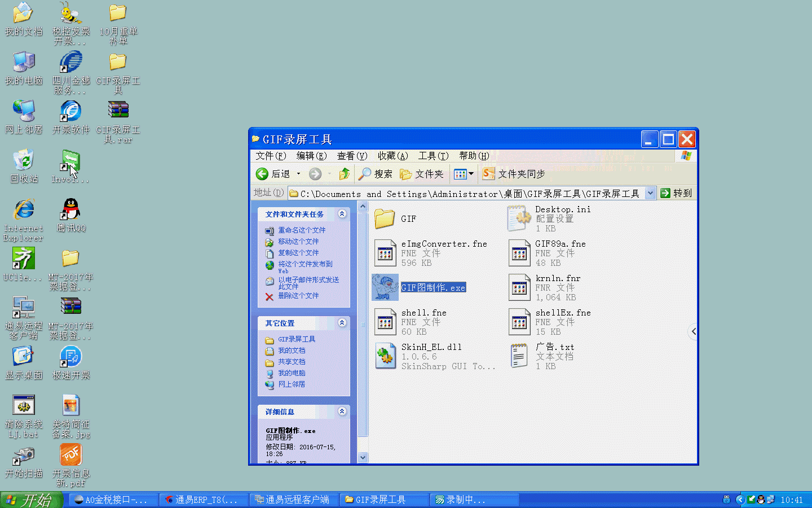812x508 pixels.
Task: Select the GIF folder icon
Action: tap(385, 219)
